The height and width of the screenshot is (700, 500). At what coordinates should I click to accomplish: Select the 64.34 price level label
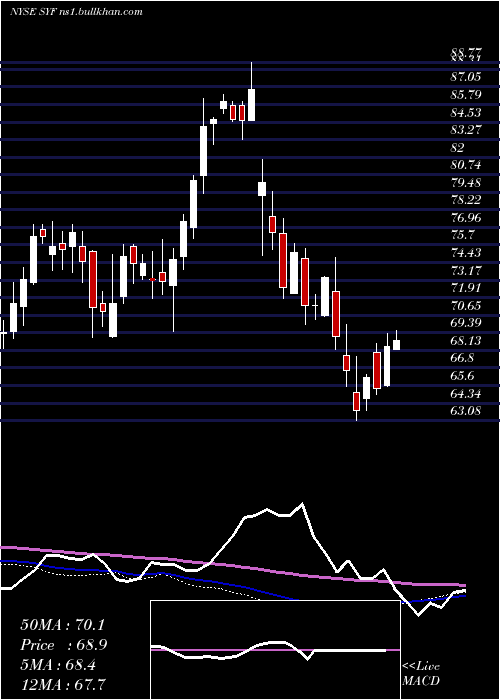466,394
